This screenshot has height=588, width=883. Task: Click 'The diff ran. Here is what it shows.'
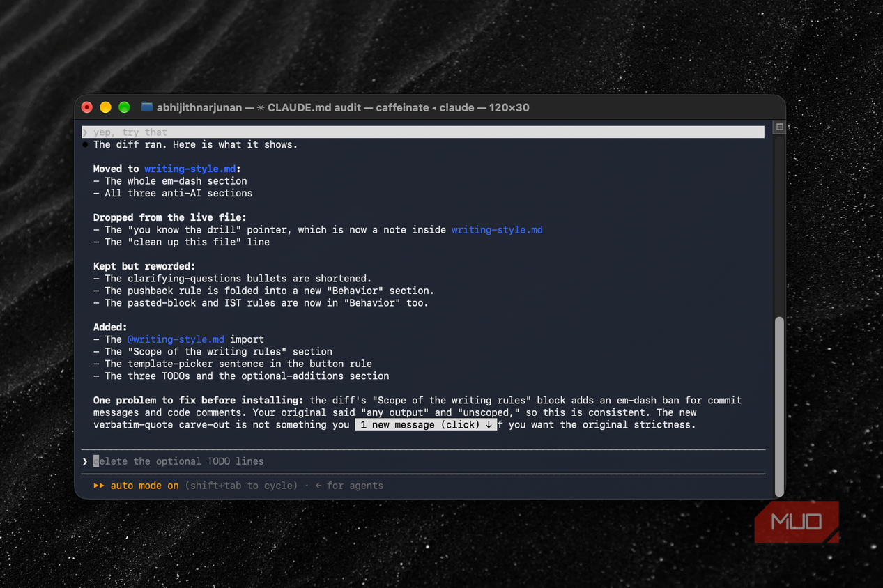click(x=195, y=144)
